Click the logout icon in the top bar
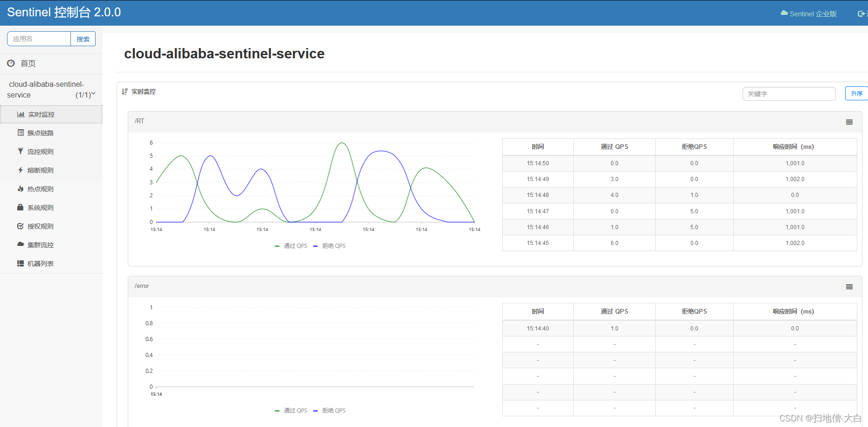 861,14
